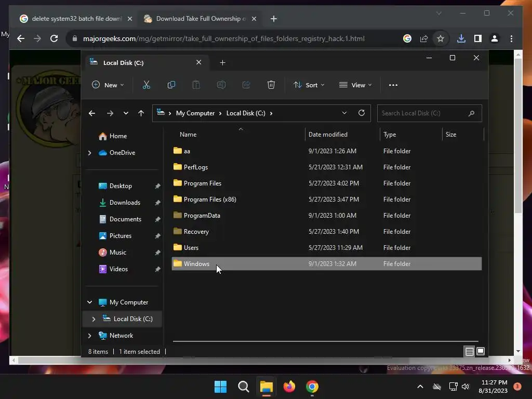Click the Paste clipboard icon in Explorer toolbar
This screenshot has height=399, width=532.
point(196,85)
